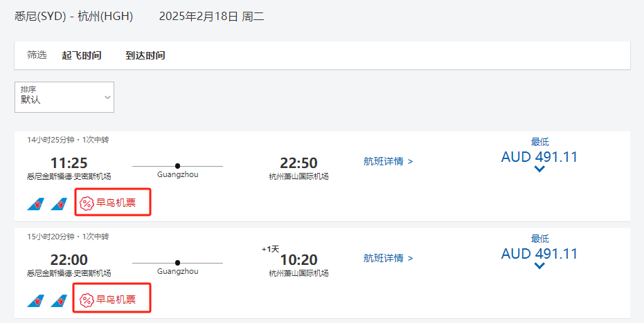Click the 筛选 filter label
The width and height of the screenshot is (644, 323).
(37, 55)
